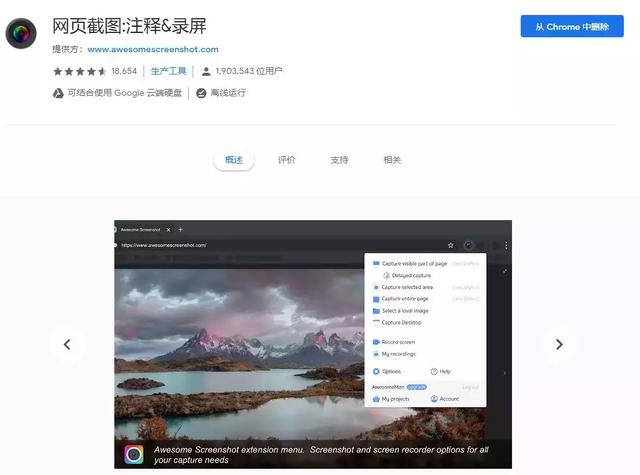Click the upgrade badge next to AwesomeMan

click(x=417, y=387)
